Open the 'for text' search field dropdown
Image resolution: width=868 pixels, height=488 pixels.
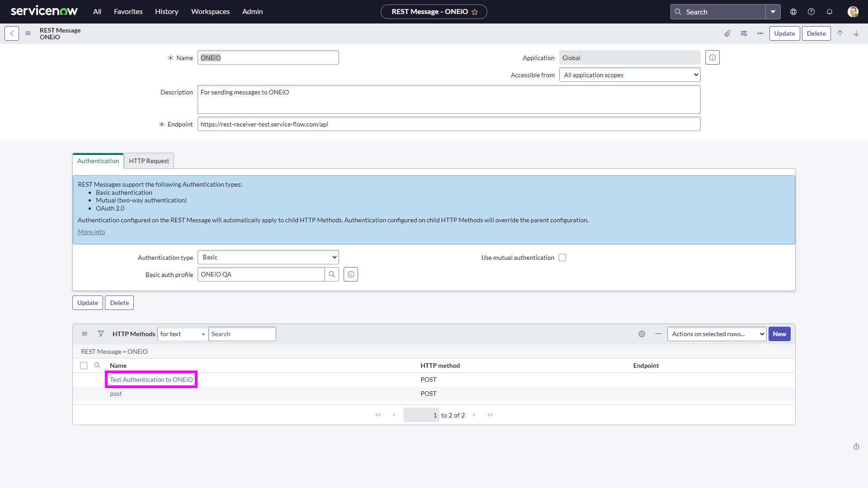coord(183,334)
